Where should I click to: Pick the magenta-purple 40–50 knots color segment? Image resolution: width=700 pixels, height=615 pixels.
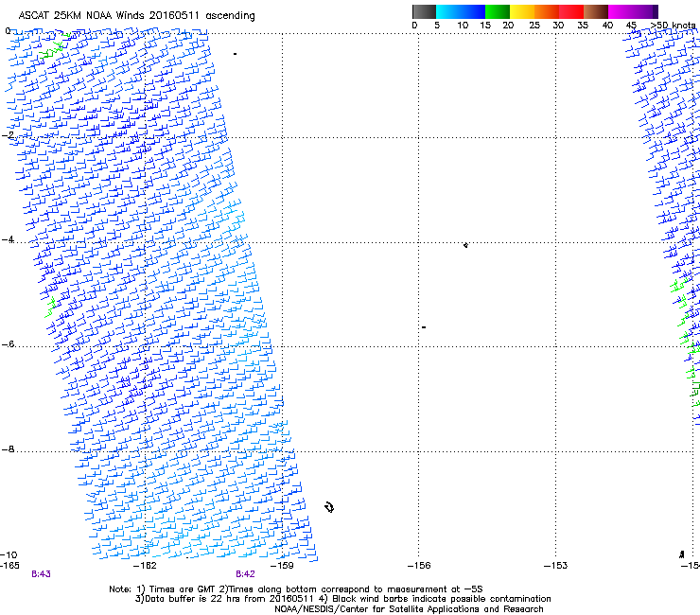coord(633,11)
